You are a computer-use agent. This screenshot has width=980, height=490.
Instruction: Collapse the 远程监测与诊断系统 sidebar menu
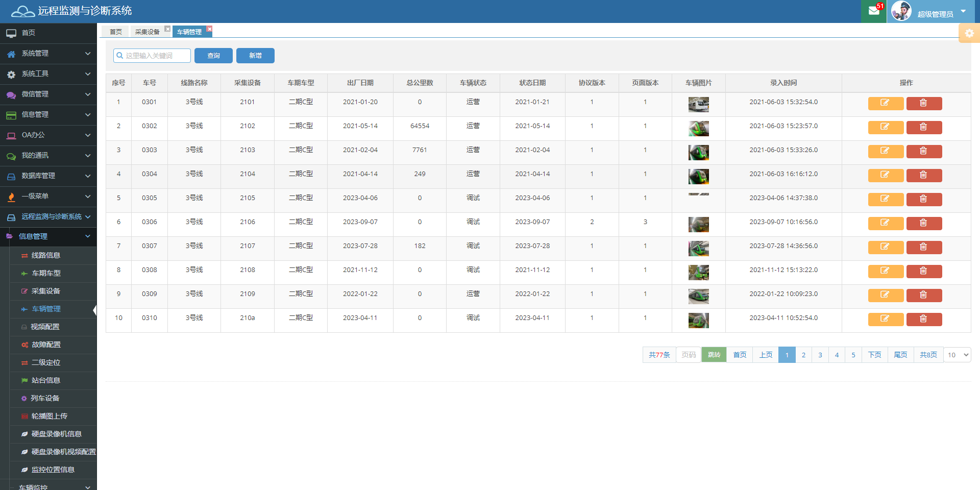[x=48, y=217]
